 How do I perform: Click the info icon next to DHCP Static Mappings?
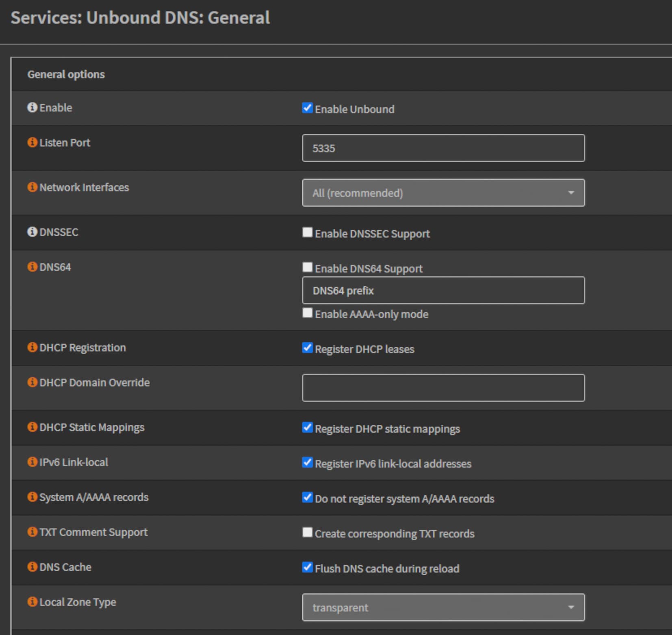(x=32, y=427)
